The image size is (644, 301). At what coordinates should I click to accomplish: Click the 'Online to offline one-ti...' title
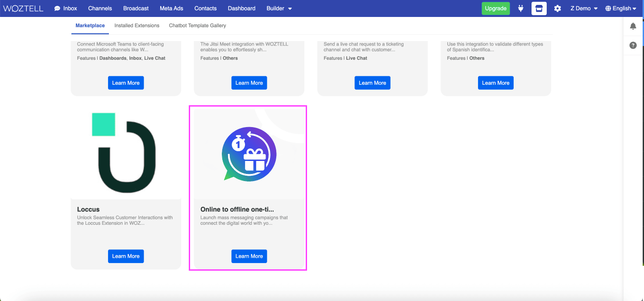click(237, 209)
